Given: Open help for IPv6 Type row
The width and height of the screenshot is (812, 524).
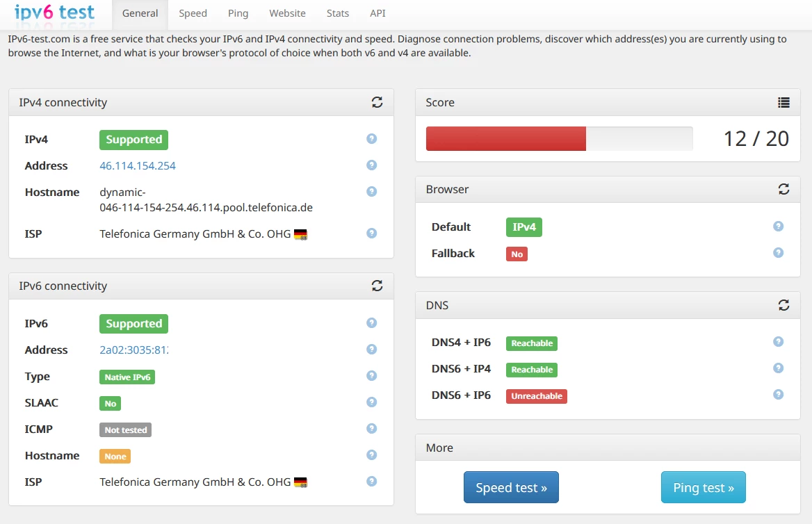Looking at the screenshot, I should click(x=371, y=376).
